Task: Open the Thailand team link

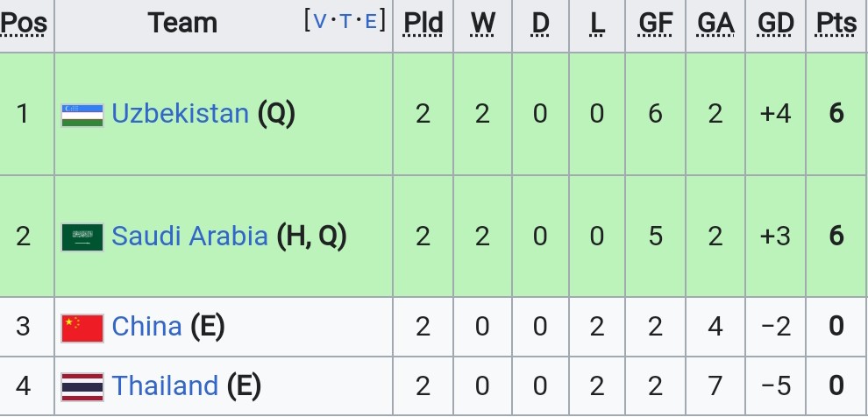Action: pos(165,385)
